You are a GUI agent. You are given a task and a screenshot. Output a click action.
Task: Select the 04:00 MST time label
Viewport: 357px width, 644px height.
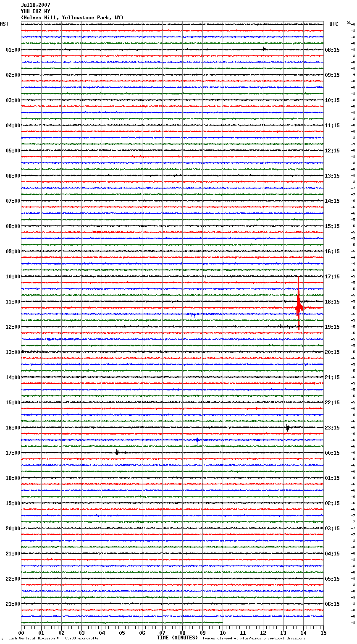coord(13,126)
